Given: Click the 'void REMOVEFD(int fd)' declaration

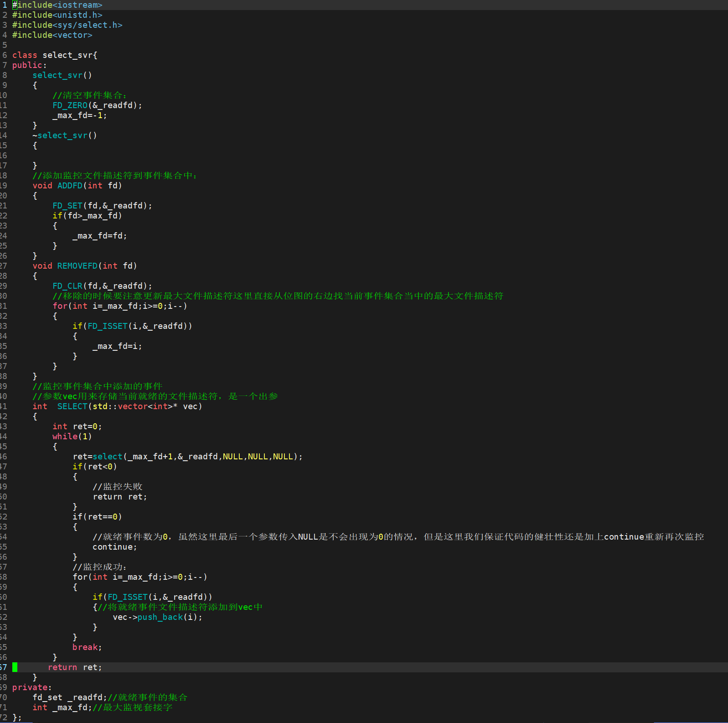Looking at the screenshot, I should pyautogui.click(x=85, y=266).
